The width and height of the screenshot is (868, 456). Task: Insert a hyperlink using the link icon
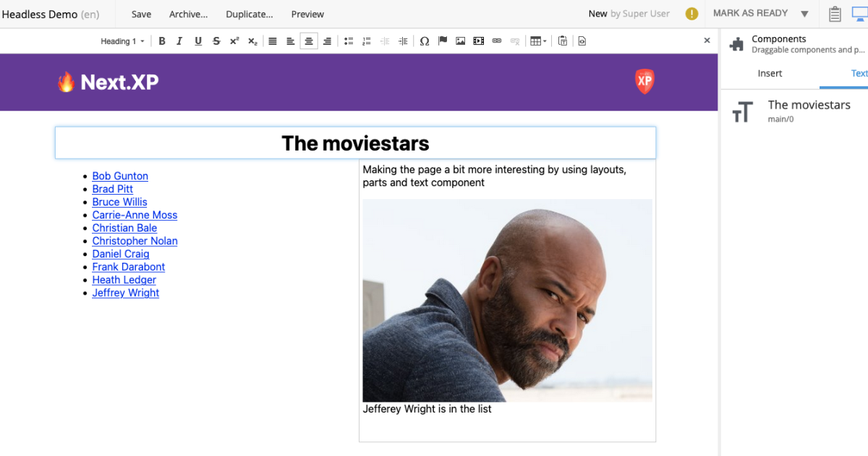click(496, 41)
